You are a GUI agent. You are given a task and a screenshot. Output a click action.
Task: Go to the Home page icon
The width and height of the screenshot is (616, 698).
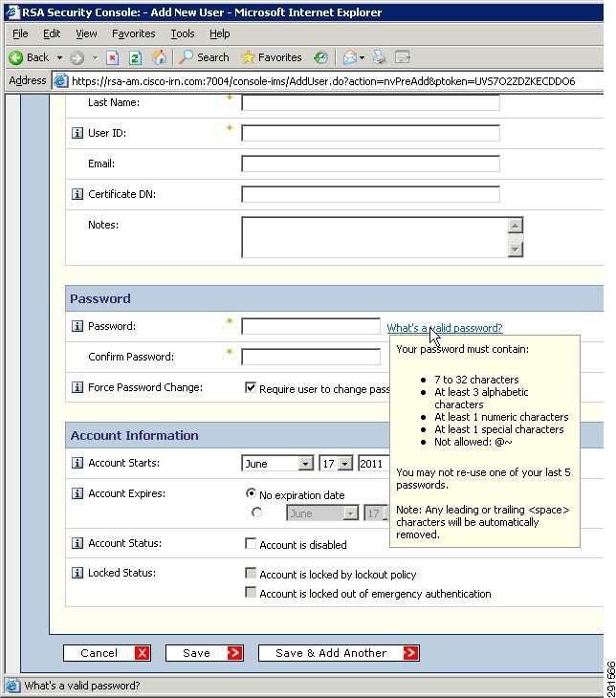click(x=159, y=57)
